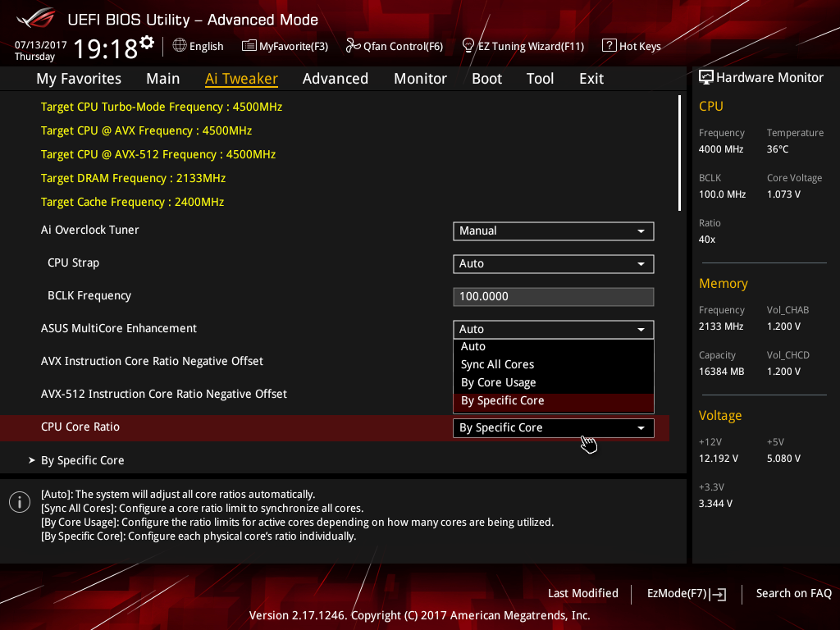The width and height of the screenshot is (840, 630).
Task: Collapse the ASUS MultiCore Enhancement dropdown
Action: coord(554,330)
